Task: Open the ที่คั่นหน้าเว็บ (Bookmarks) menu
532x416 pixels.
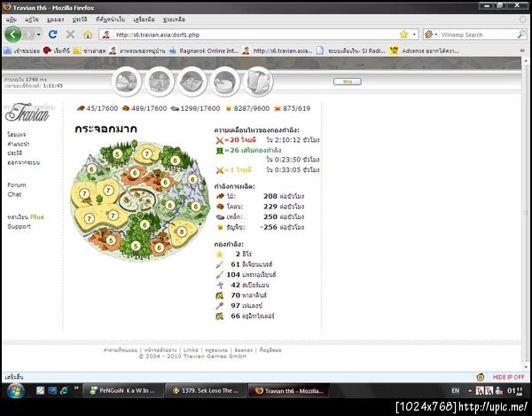Action: (110, 20)
